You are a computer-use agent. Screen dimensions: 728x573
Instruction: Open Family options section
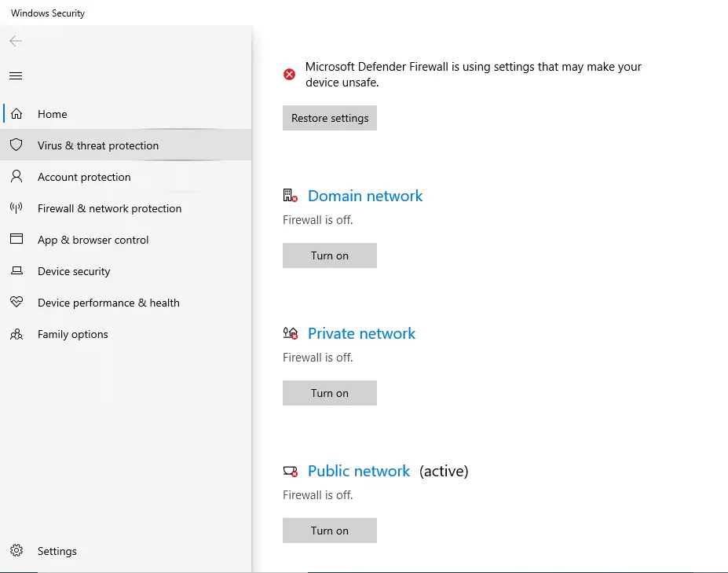pos(126,334)
